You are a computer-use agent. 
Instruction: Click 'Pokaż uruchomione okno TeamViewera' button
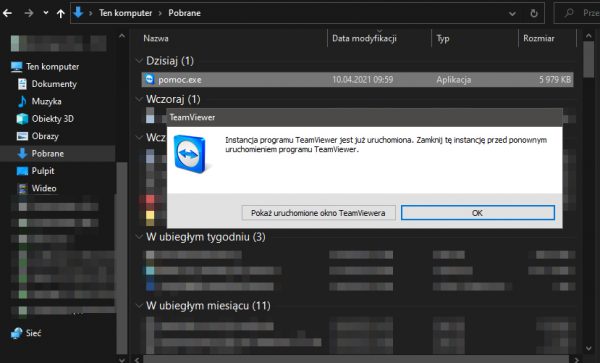(x=318, y=213)
